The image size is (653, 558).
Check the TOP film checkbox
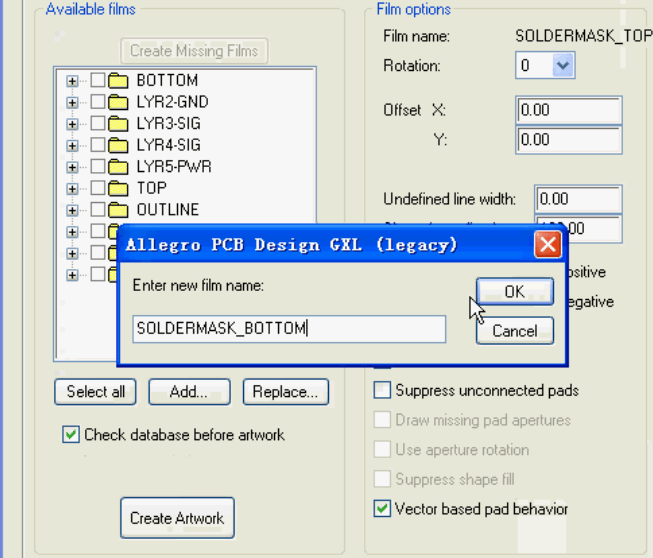pyautogui.click(x=98, y=188)
